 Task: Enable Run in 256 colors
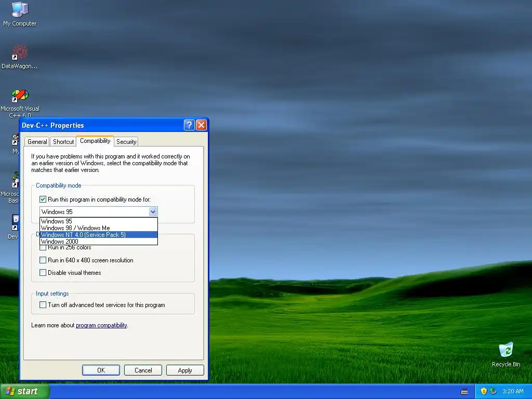coord(43,248)
